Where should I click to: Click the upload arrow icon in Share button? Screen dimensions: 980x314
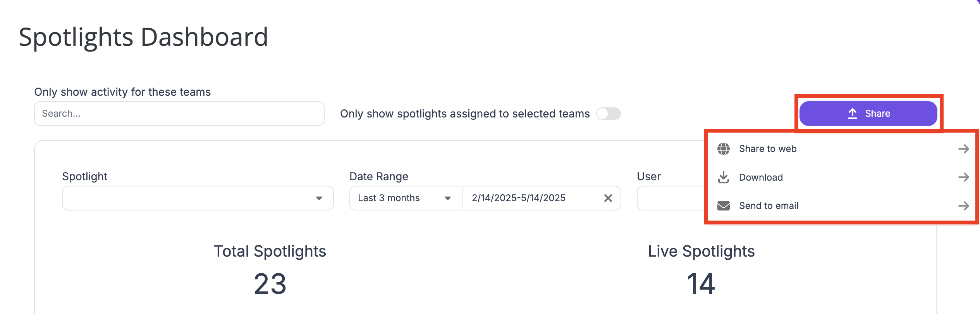(x=852, y=114)
